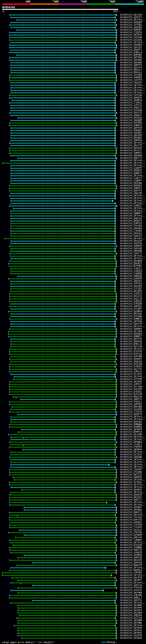Select the UniRef100_Q5UAQ6 label
The image size is (146, 644).
pos(131,63)
